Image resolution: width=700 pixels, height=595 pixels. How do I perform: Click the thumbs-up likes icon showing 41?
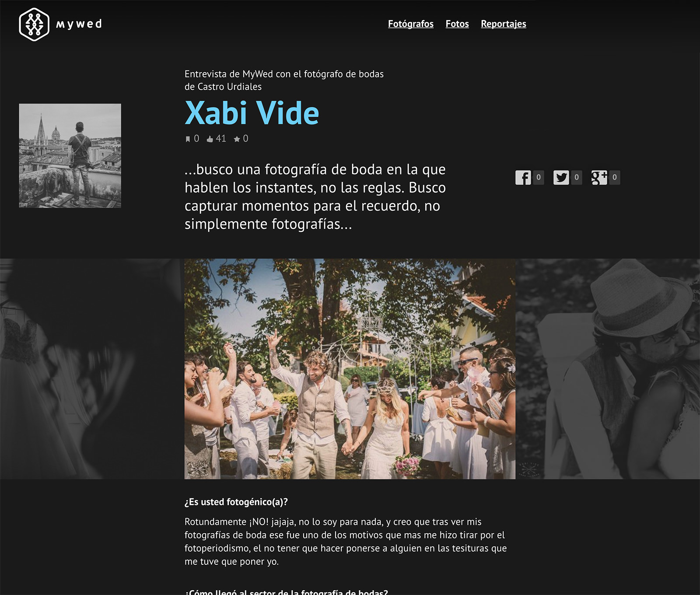(x=210, y=139)
